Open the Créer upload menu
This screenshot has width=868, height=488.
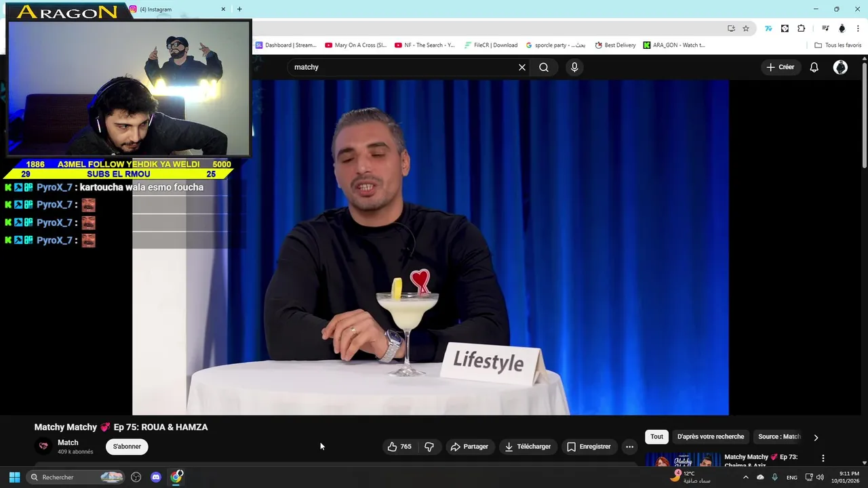(x=781, y=67)
